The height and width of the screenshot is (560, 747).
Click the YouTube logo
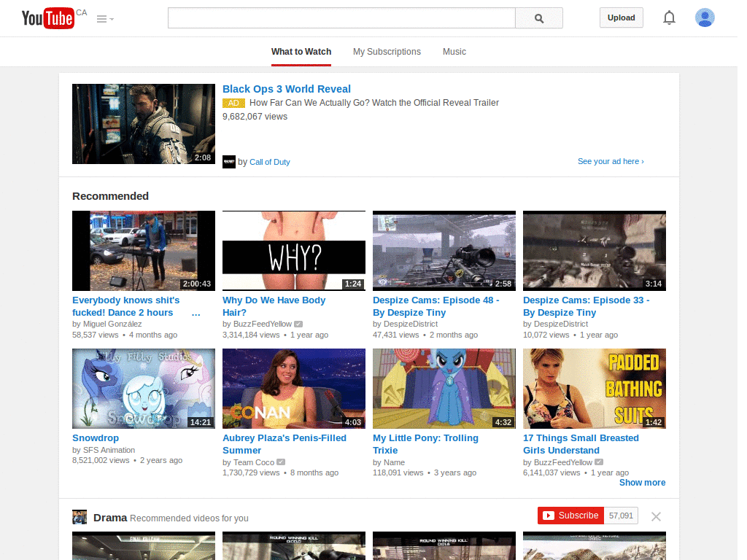click(48, 18)
